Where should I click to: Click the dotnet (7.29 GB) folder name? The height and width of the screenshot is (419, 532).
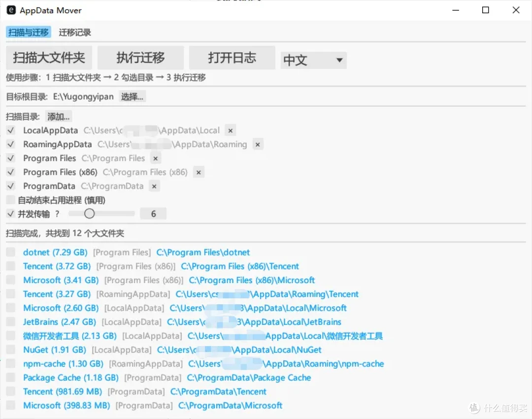coord(55,252)
